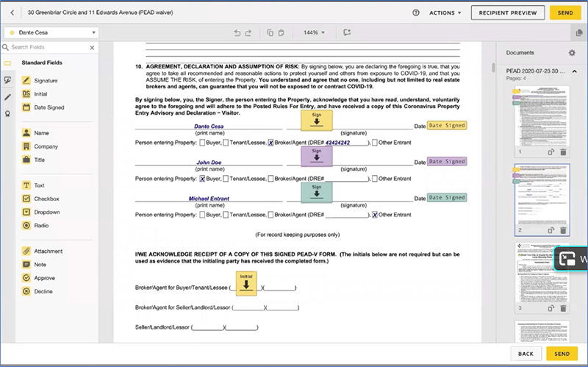Uncheck Broker/Agent box in Dante Cesa row
Screen dimensions: 588x367
point(270,143)
